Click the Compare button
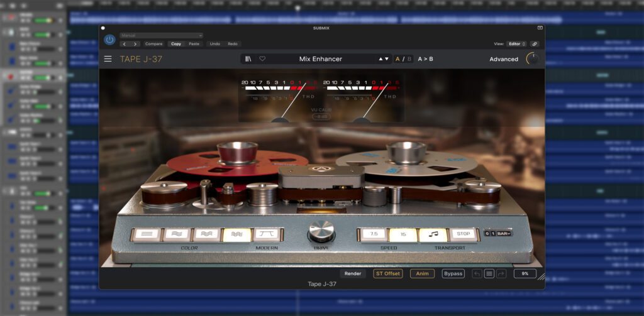The height and width of the screenshot is (316, 644). pos(153,44)
